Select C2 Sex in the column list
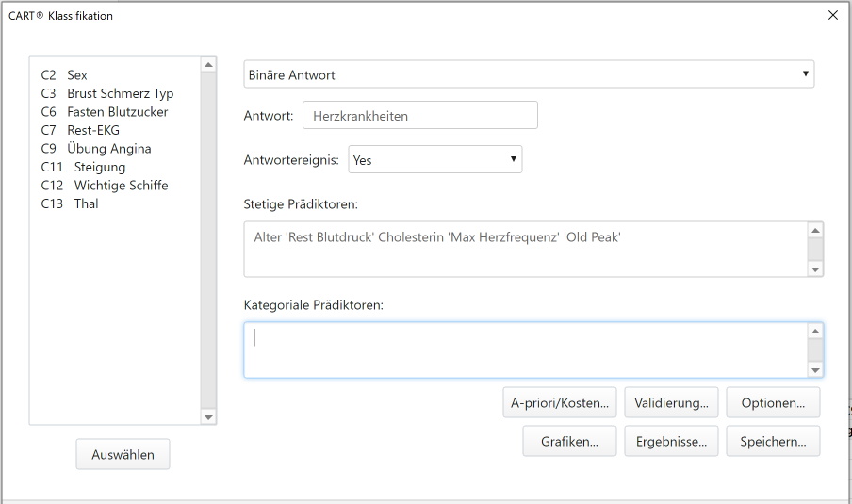The image size is (852, 504). (64, 75)
